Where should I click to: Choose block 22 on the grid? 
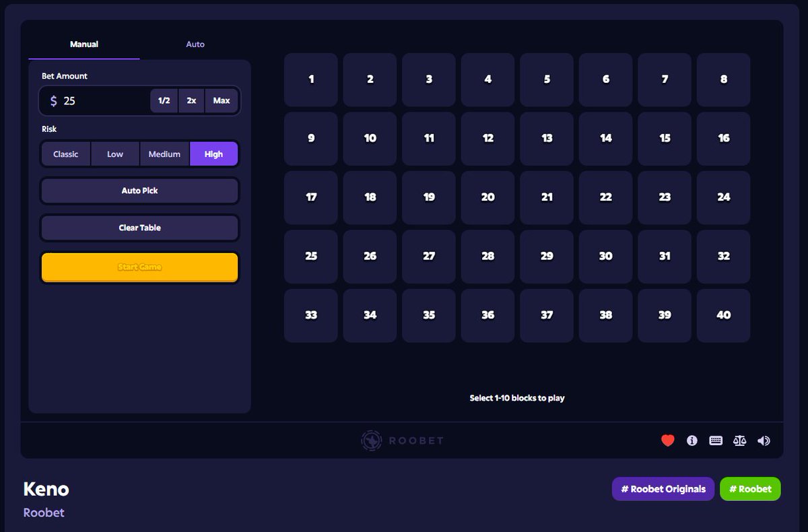[605, 197]
